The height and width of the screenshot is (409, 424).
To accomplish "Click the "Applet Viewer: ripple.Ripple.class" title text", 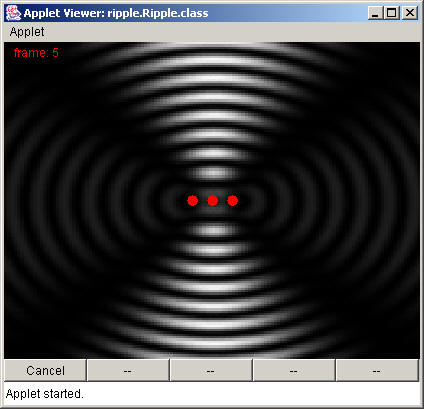I will coord(116,13).
